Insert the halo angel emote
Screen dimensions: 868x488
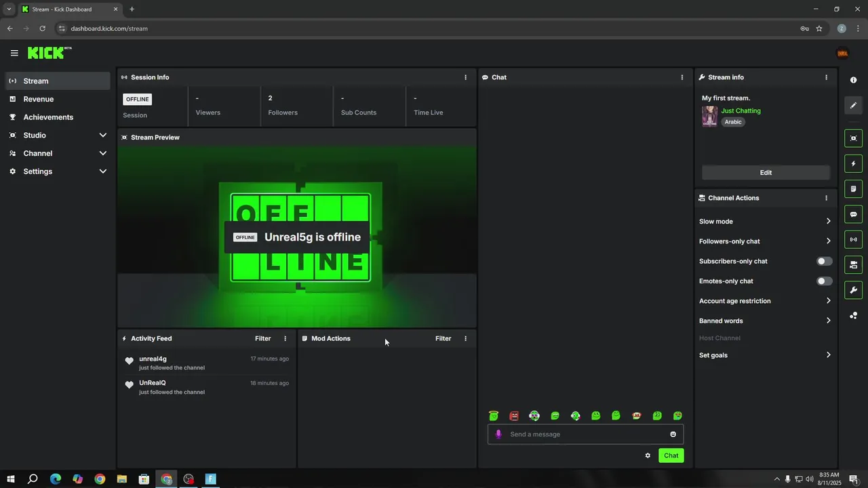tap(494, 415)
